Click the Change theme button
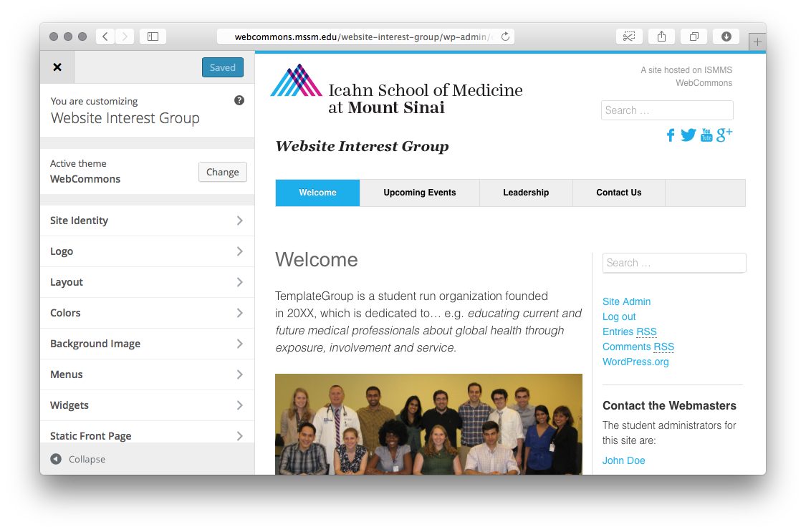The width and height of the screenshot is (806, 532). (223, 172)
